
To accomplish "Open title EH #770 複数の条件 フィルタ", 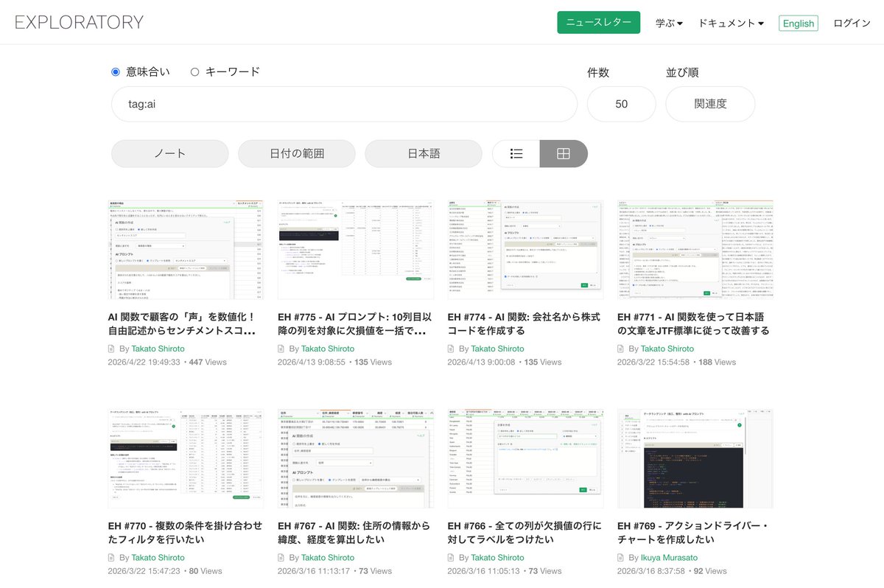I will pyautogui.click(x=185, y=532).
